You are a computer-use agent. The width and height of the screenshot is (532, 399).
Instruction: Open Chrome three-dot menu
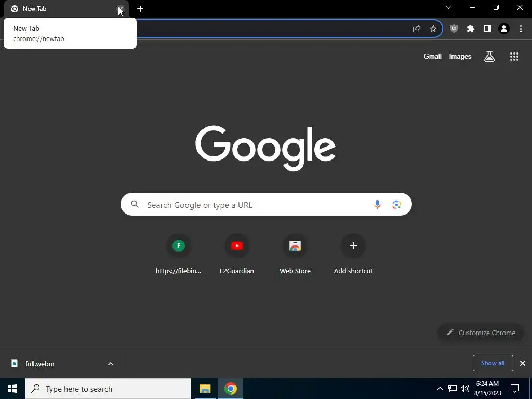(521, 29)
